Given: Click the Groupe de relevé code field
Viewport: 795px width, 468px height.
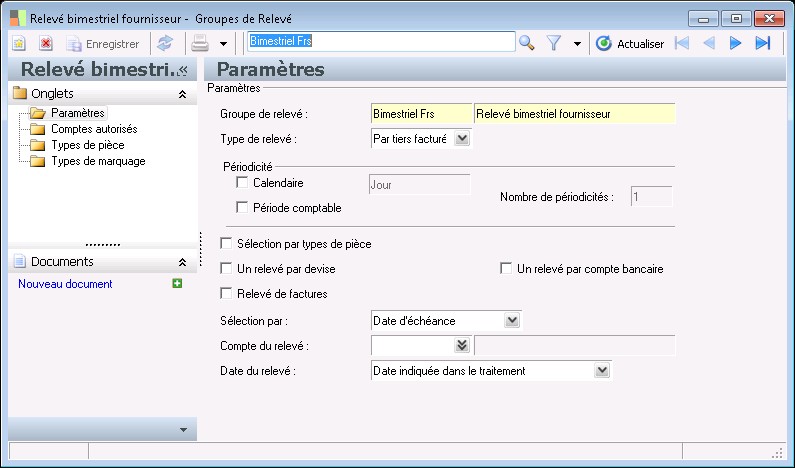Looking at the screenshot, I should tap(421, 114).
